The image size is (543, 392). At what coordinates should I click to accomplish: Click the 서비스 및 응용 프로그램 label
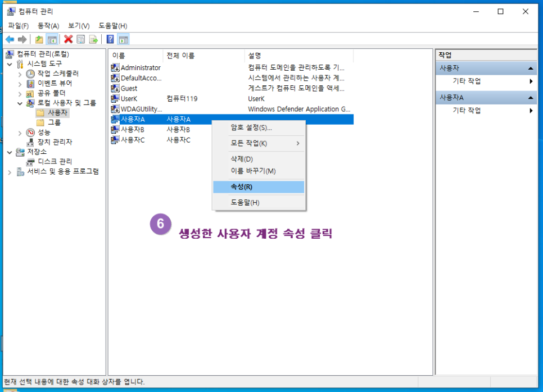[x=63, y=171]
